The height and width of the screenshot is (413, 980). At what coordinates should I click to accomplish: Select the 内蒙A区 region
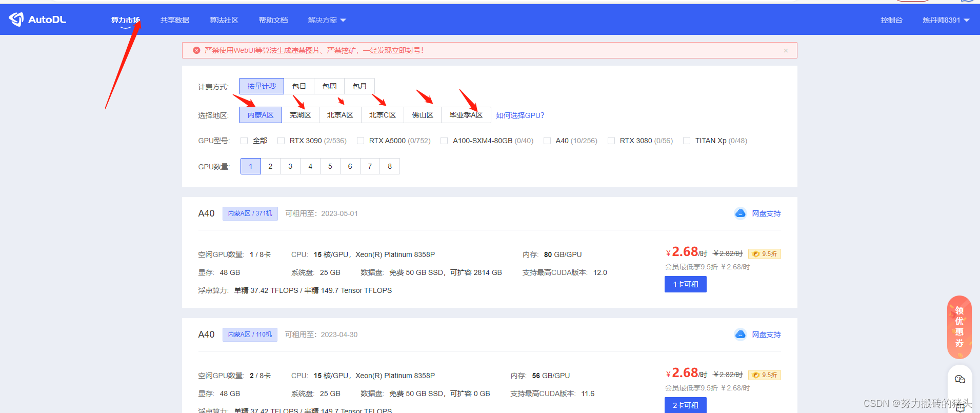[261, 115]
